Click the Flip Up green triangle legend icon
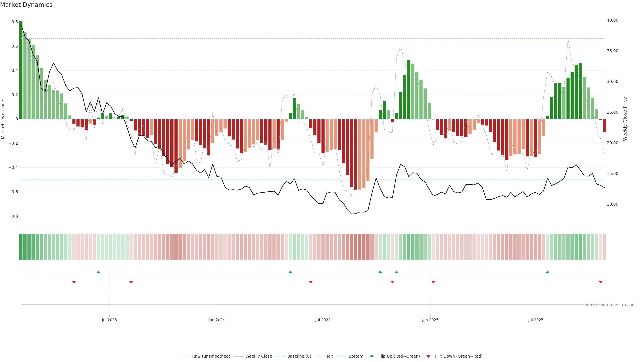 click(371, 356)
